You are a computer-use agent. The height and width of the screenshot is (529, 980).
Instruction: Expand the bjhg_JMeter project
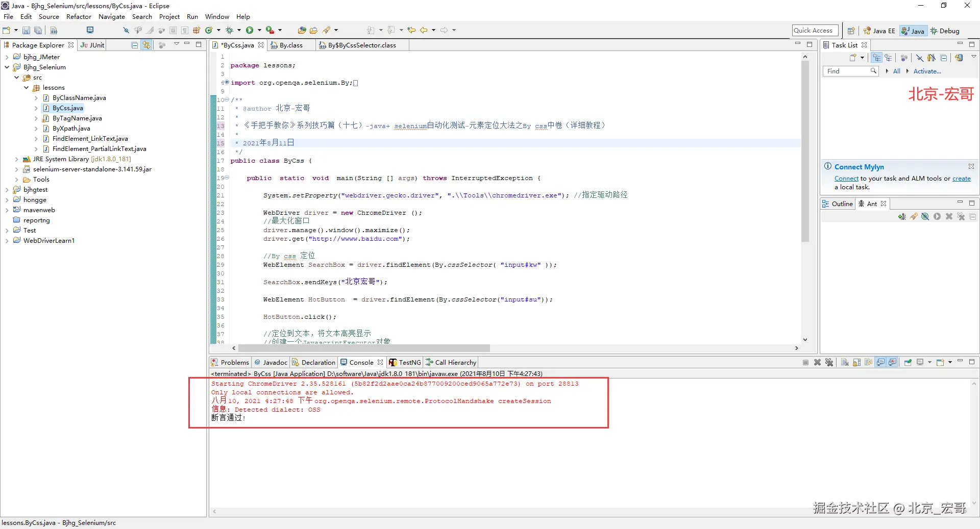click(x=7, y=57)
